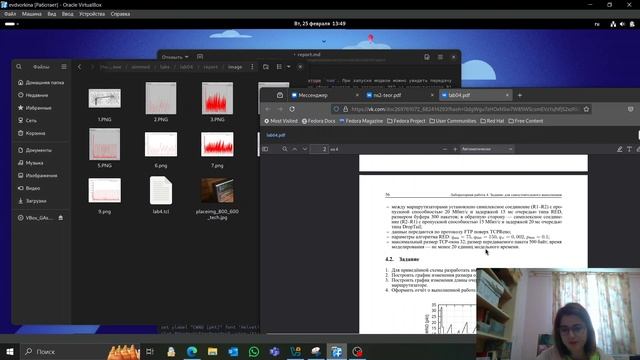This screenshot has height=360, width=640.
Task: Expand the Files view options dropdown arrow
Action: tap(289, 67)
